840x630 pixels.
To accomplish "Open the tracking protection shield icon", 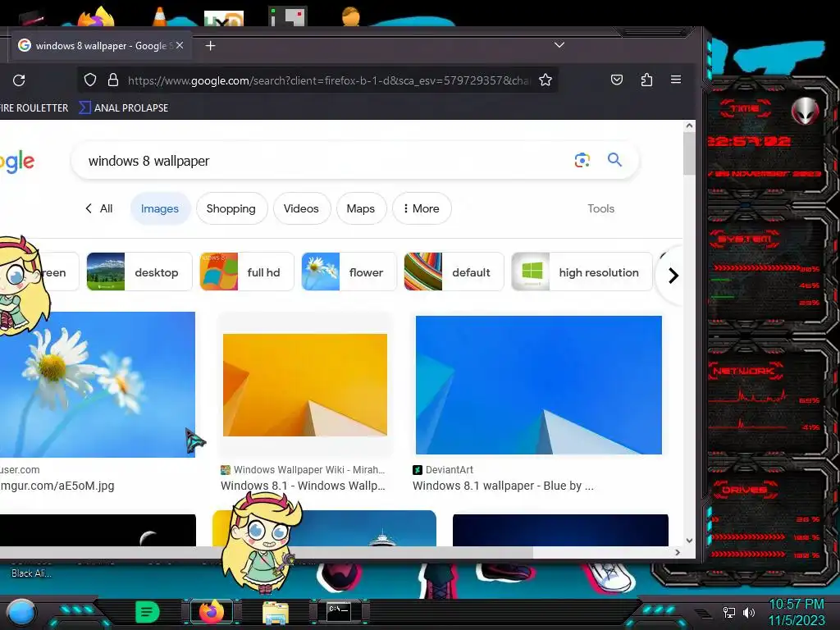I will (x=90, y=80).
